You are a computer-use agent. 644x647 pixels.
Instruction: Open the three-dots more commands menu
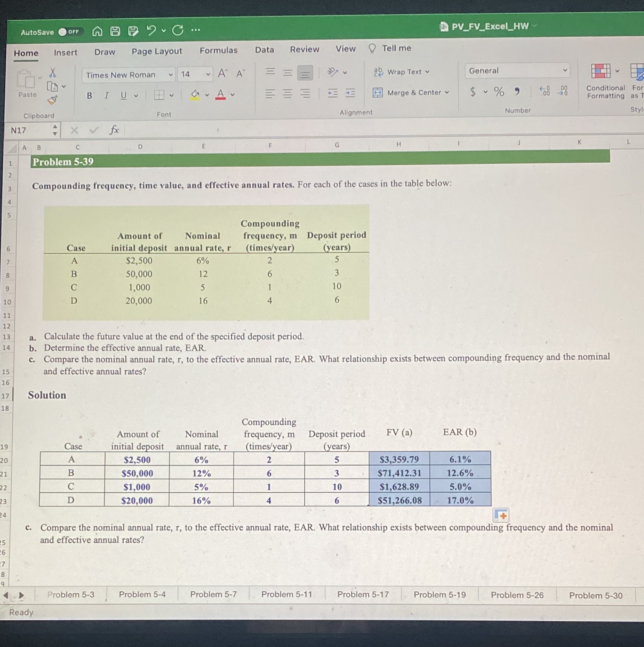click(195, 30)
